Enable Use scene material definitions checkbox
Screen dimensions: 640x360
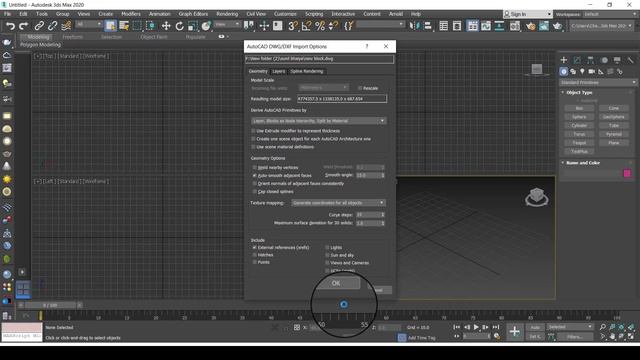(253, 147)
